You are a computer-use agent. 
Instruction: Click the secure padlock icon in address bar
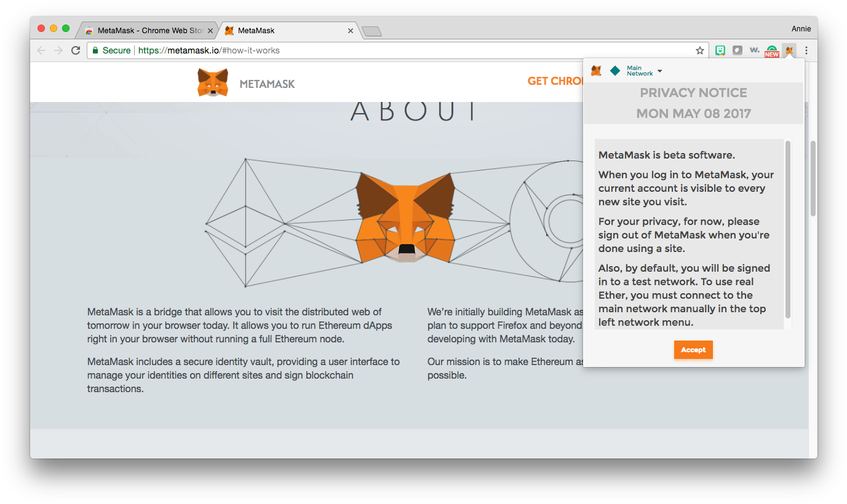pos(95,50)
